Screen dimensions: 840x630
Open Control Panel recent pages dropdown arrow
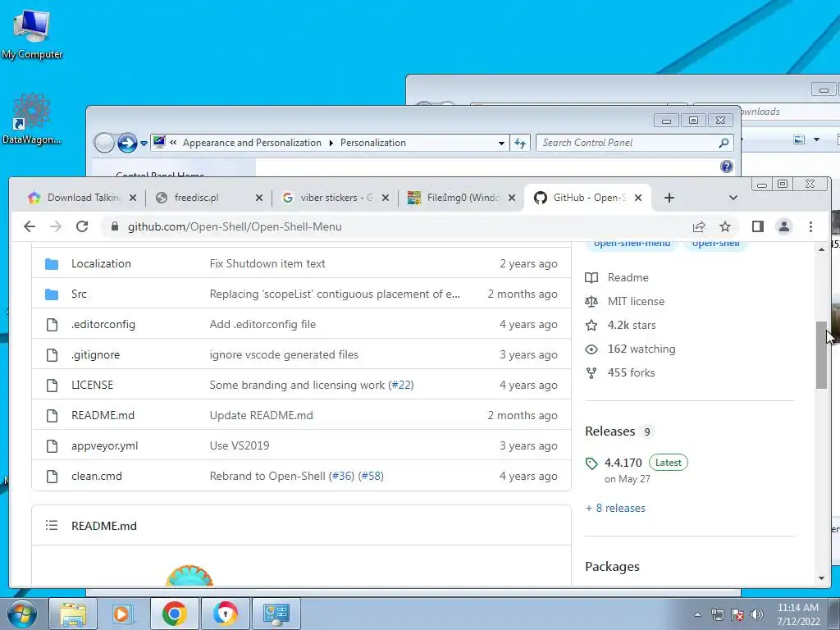144,143
